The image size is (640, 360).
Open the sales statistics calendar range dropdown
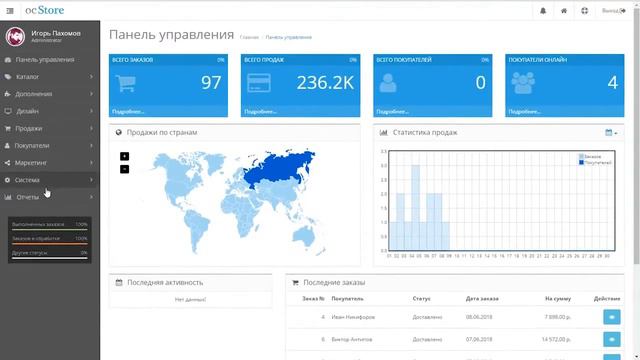(x=611, y=133)
